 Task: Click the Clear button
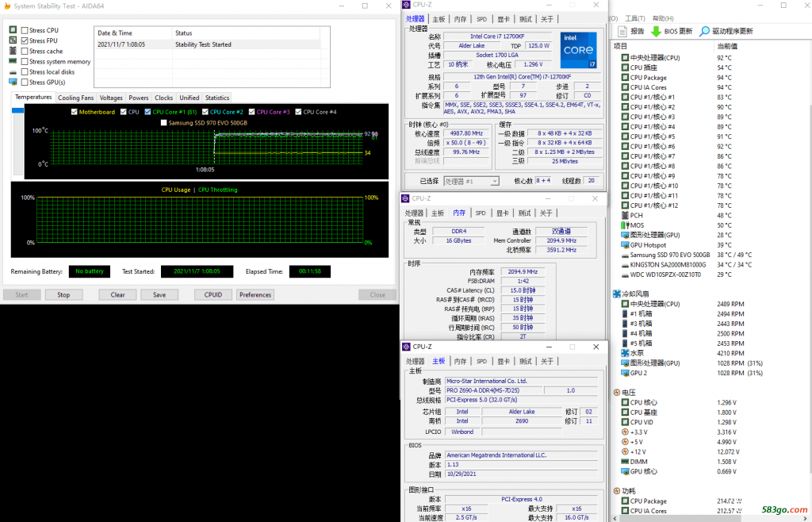pyautogui.click(x=117, y=294)
